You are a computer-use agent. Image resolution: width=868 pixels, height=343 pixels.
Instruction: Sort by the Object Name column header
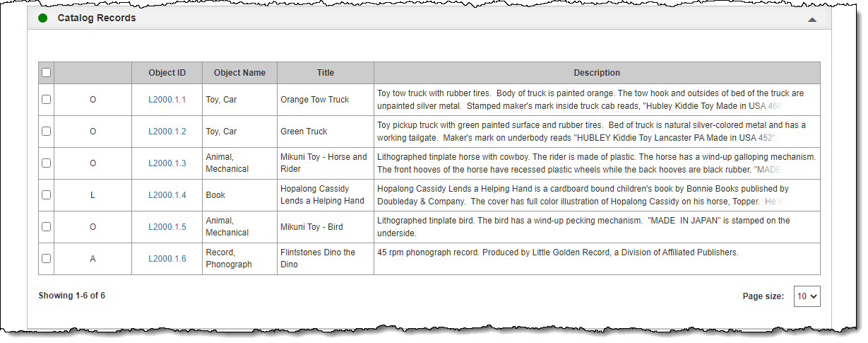point(240,73)
